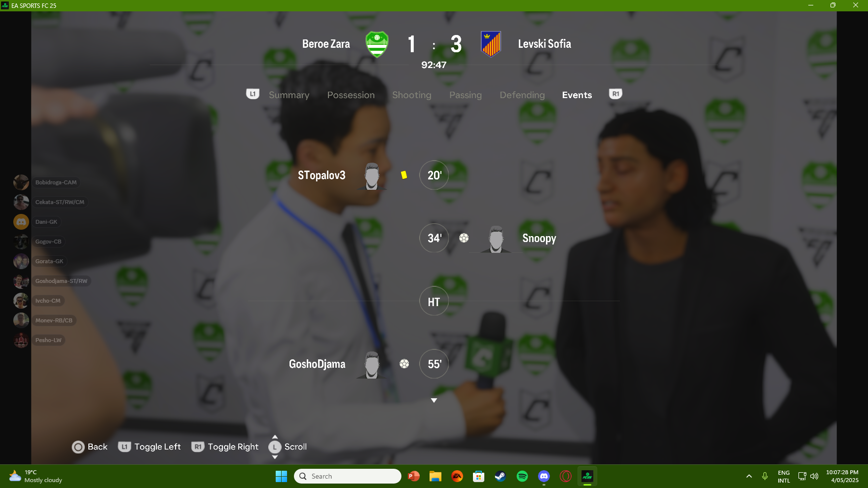Image resolution: width=868 pixels, height=488 pixels.
Task: Click the Levski Sofia club crest
Action: click(x=491, y=44)
